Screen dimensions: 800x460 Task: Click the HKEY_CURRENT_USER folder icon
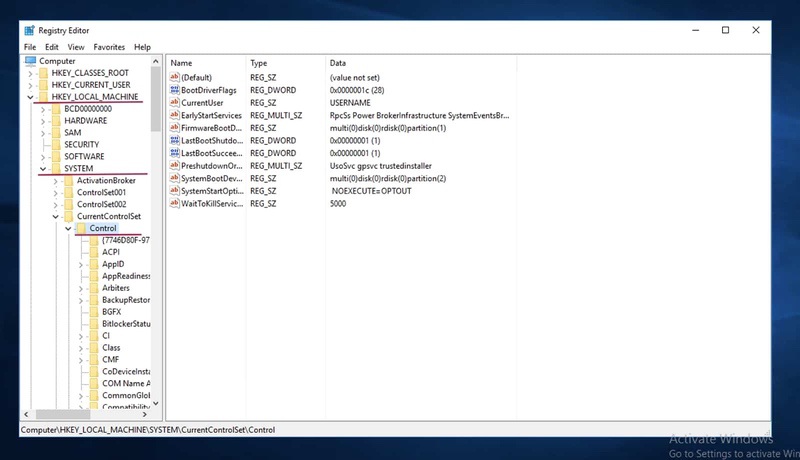tap(43, 85)
